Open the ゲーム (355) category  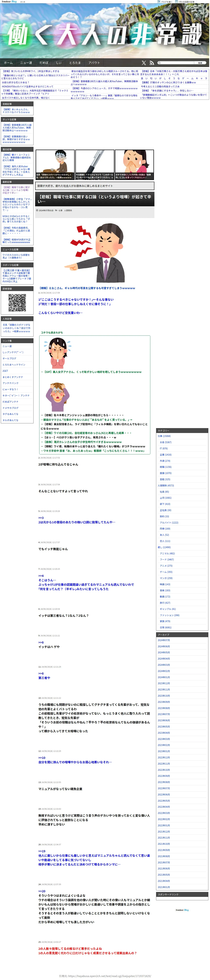[x=166, y=572]
